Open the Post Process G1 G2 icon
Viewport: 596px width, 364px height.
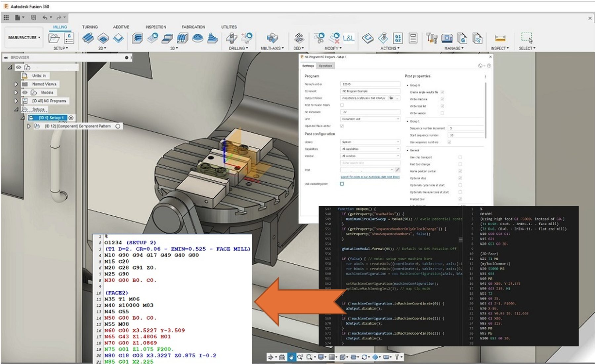click(398, 38)
